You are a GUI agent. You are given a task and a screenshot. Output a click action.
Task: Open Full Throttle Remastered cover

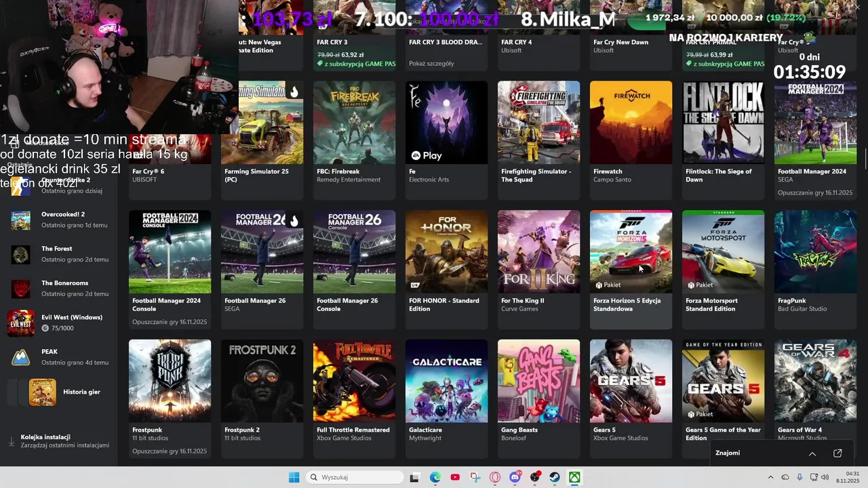coord(354,381)
